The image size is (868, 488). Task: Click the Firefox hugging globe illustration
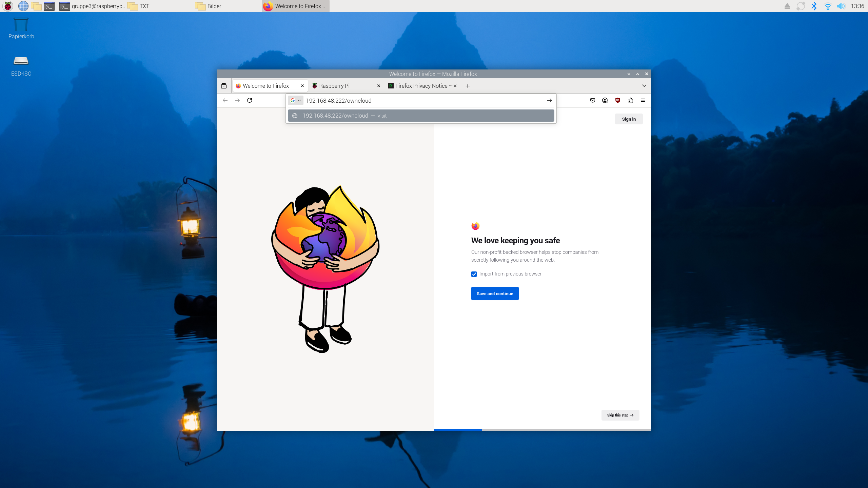point(325,269)
